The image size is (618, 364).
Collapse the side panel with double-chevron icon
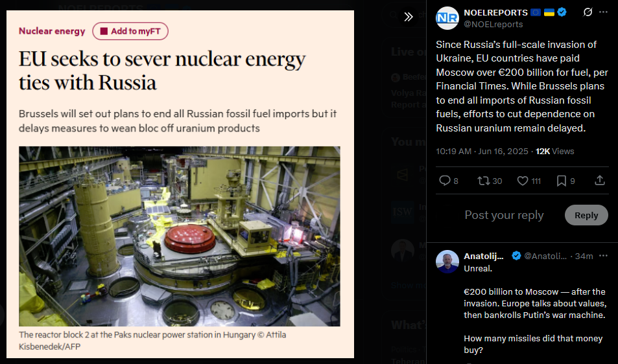pos(409,17)
